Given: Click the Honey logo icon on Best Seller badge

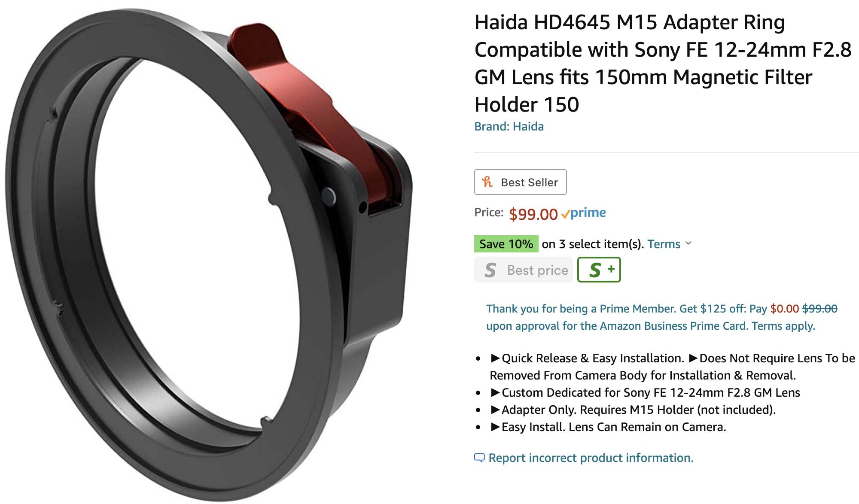Looking at the screenshot, I should point(487,182).
